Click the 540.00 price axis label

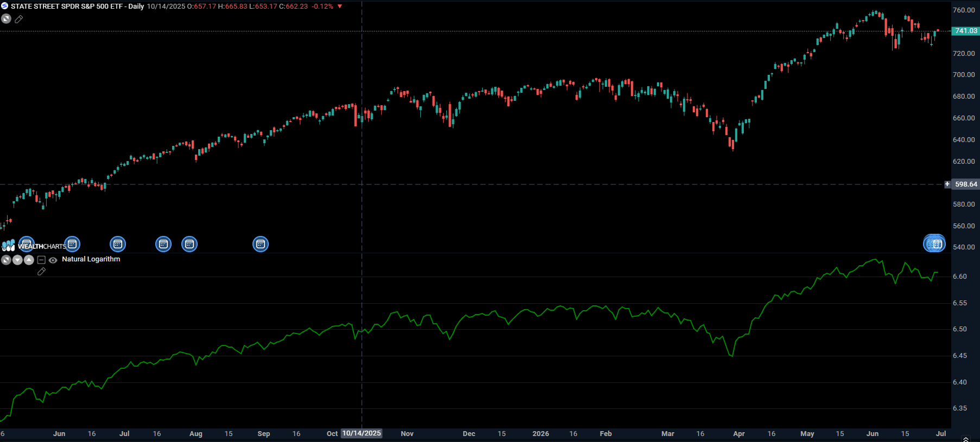pos(964,247)
